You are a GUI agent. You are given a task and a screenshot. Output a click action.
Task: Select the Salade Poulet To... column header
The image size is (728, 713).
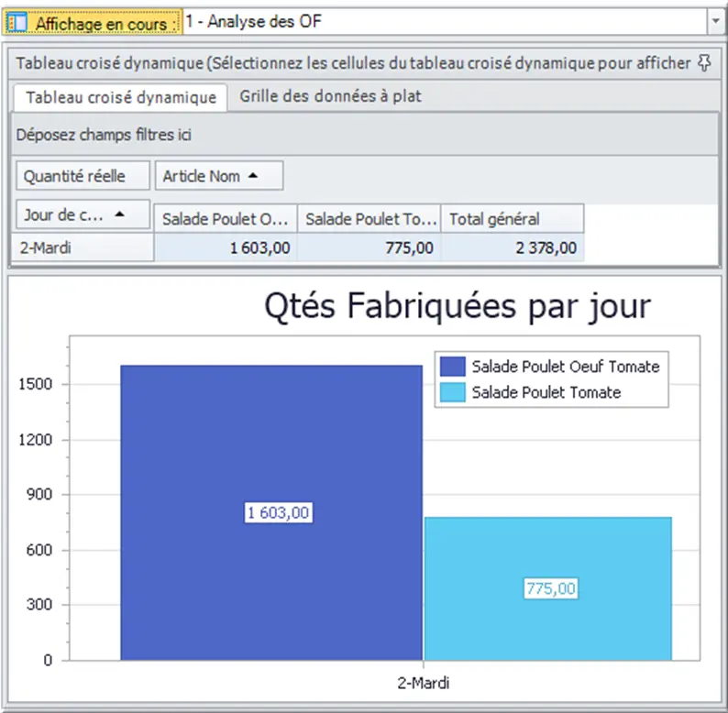coord(370,219)
